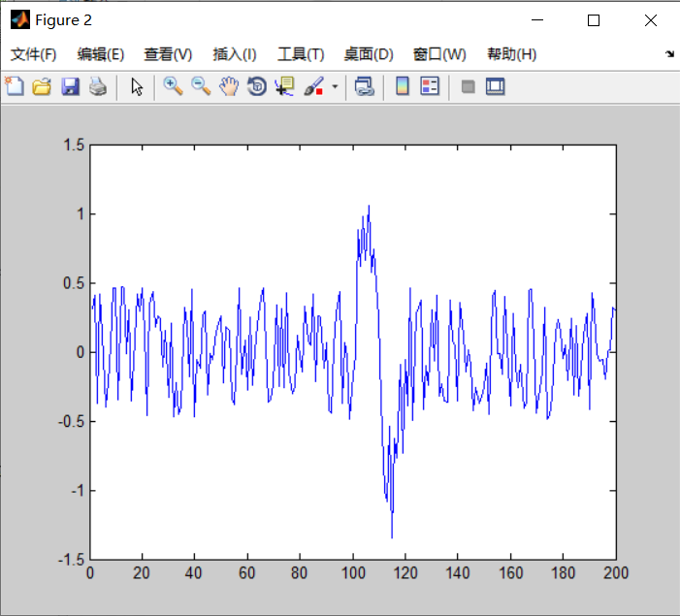Click the y-axis tick label 1.5
Screen dimensions: 680x616
click(74, 145)
